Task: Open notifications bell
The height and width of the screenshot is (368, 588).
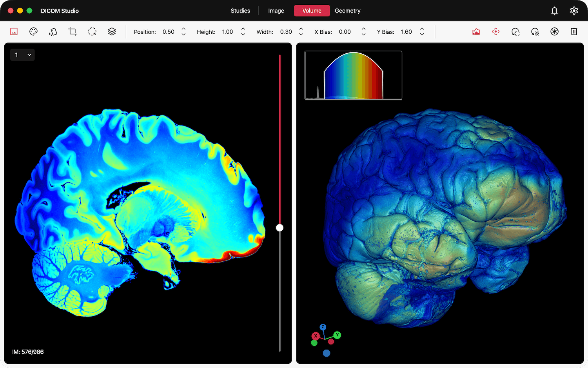Action: [x=554, y=11]
